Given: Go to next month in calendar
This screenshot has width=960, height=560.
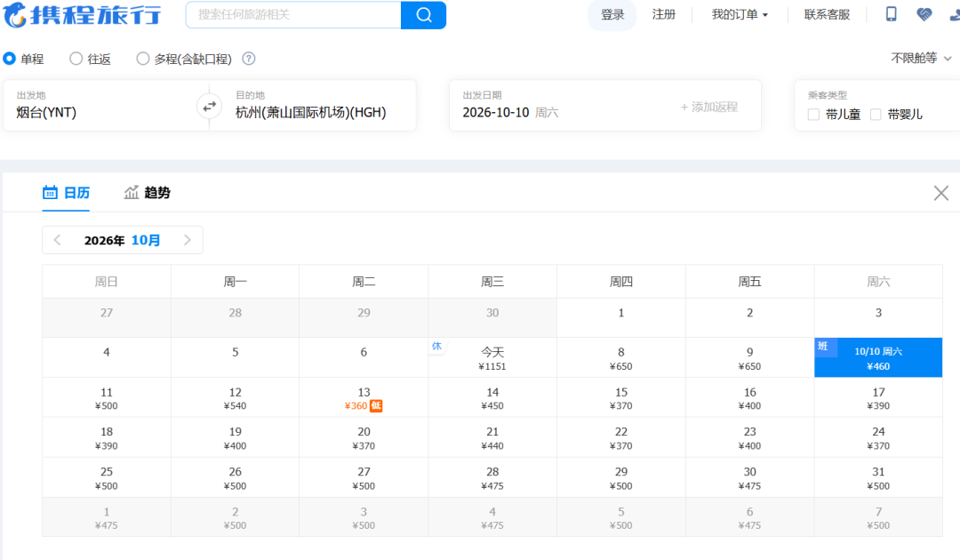Looking at the screenshot, I should click(188, 240).
